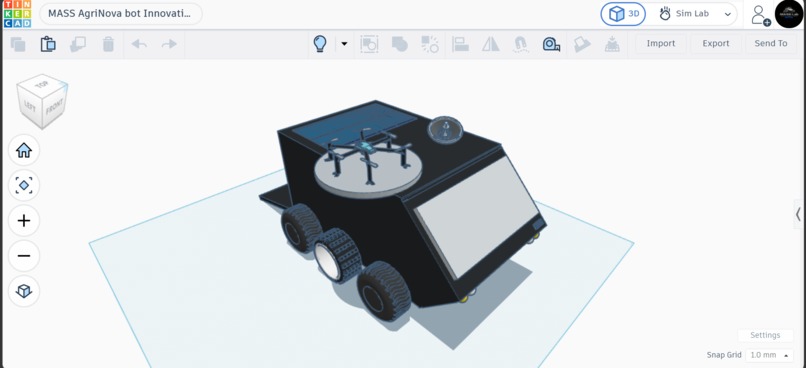Switch to the 3D design view
The width and height of the screenshot is (806, 368).
pos(624,14)
